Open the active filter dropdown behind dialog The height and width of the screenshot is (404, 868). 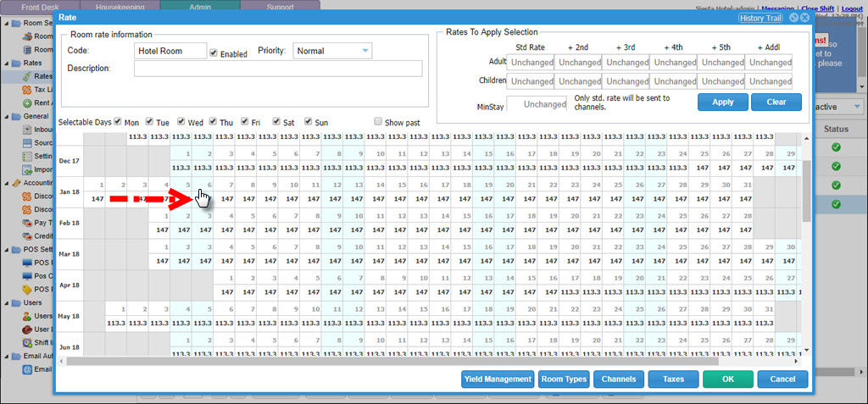tap(858, 106)
